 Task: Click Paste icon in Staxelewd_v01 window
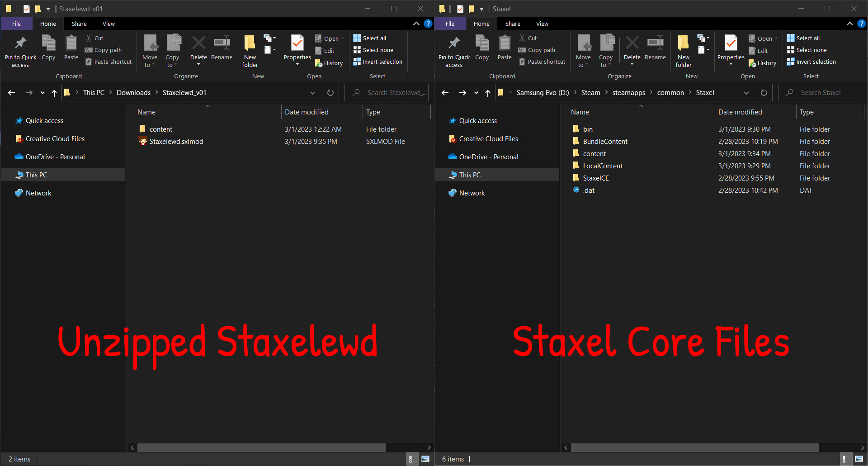point(71,48)
